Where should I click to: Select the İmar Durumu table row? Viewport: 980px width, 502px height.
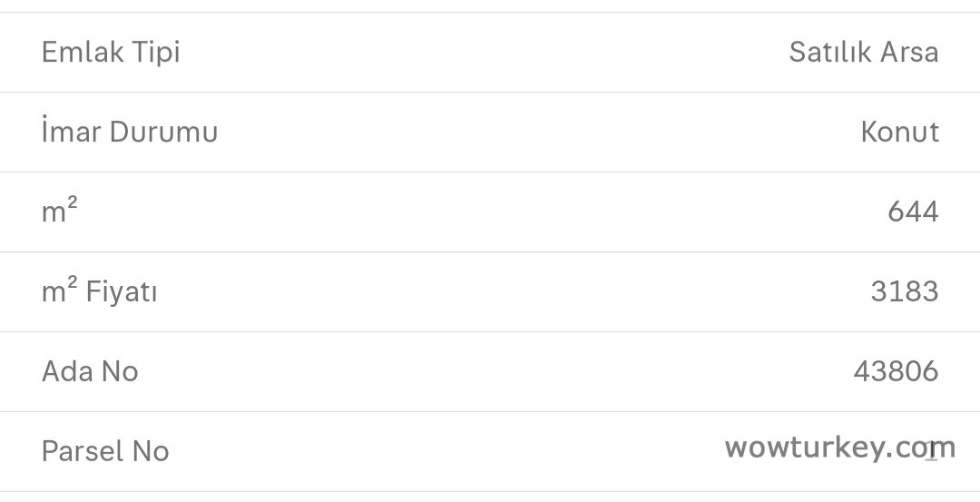[490, 133]
